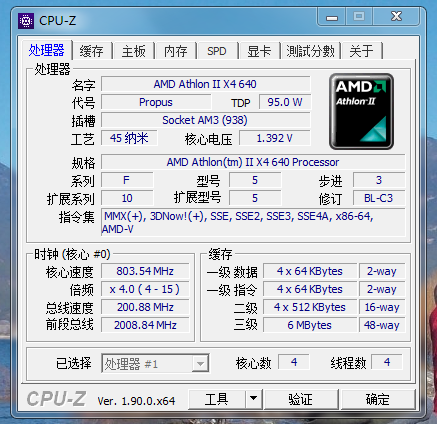Screen dimensions: 437x424
Task: Click the 线程数 value box
Action: (387, 362)
